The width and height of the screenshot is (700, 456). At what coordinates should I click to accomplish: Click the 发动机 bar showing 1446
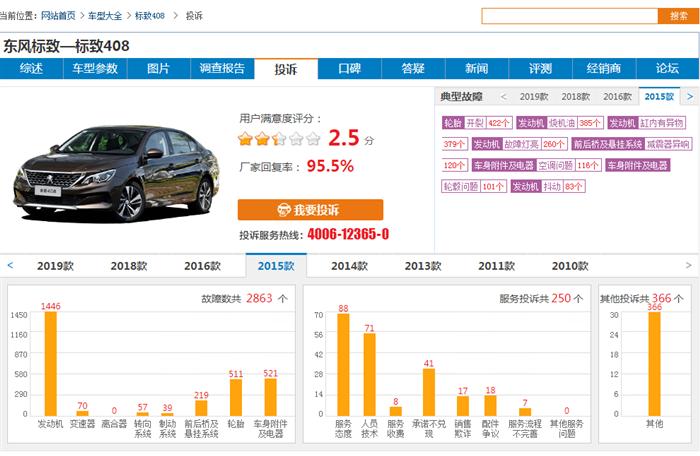(x=50, y=364)
